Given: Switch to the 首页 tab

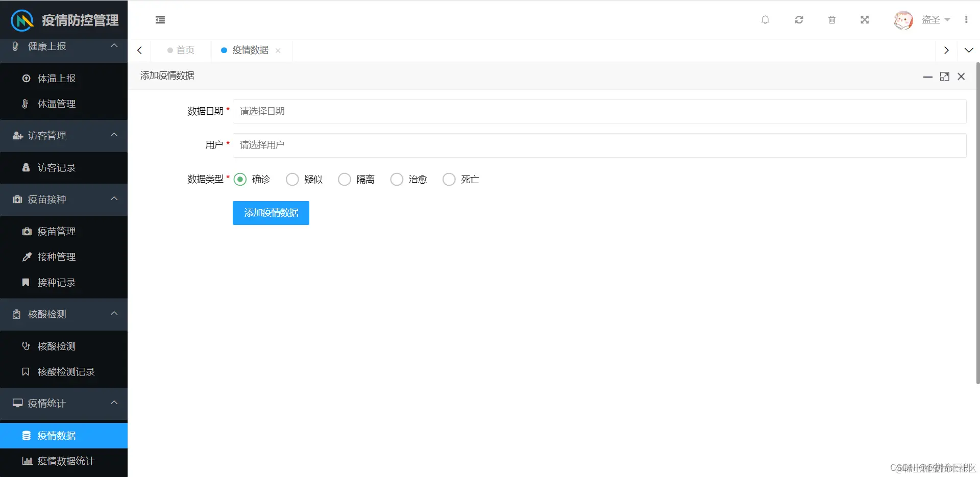Looking at the screenshot, I should [x=181, y=50].
